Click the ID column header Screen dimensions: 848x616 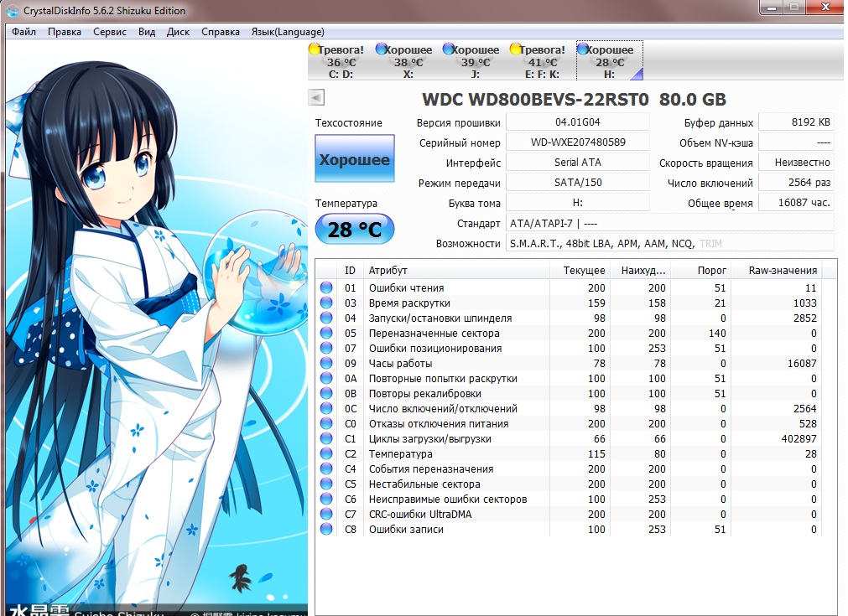click(x=350, y=270)
